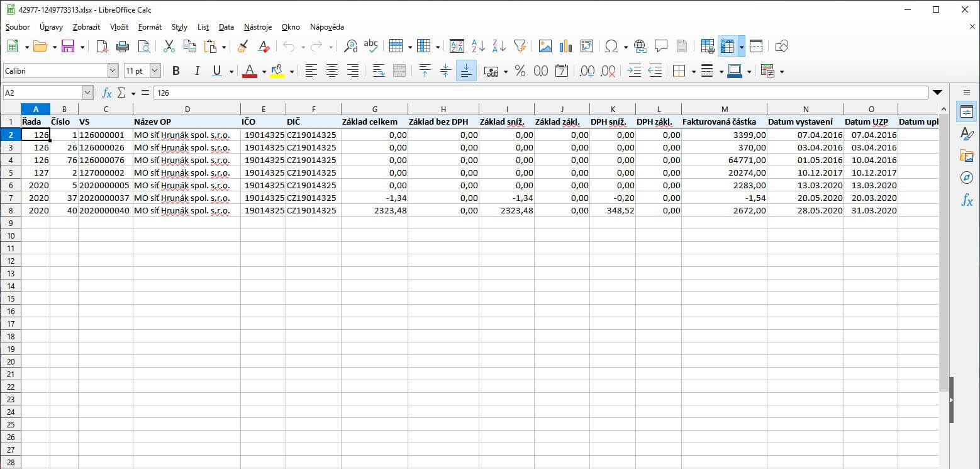This screenshot has height=469, width=980.
Task: Format cell as percent
Action: pyautogui.click(x=520, y=71)
